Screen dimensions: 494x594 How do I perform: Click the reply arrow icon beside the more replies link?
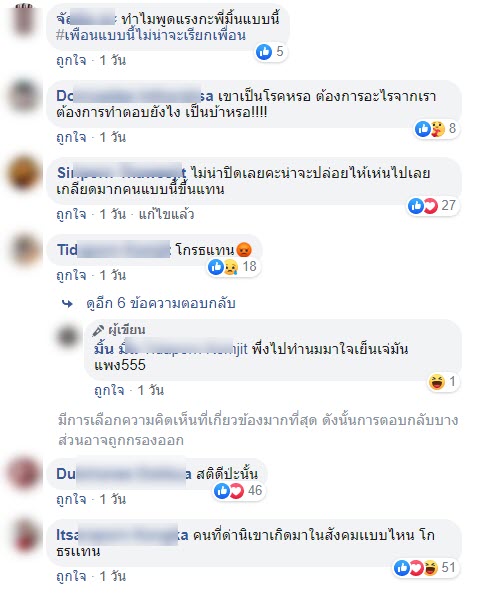pyautogui.click(x=67, y=303)
